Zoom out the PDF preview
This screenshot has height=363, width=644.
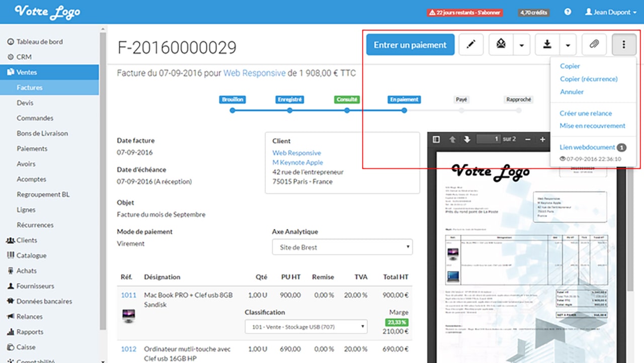tap(528, 139)
